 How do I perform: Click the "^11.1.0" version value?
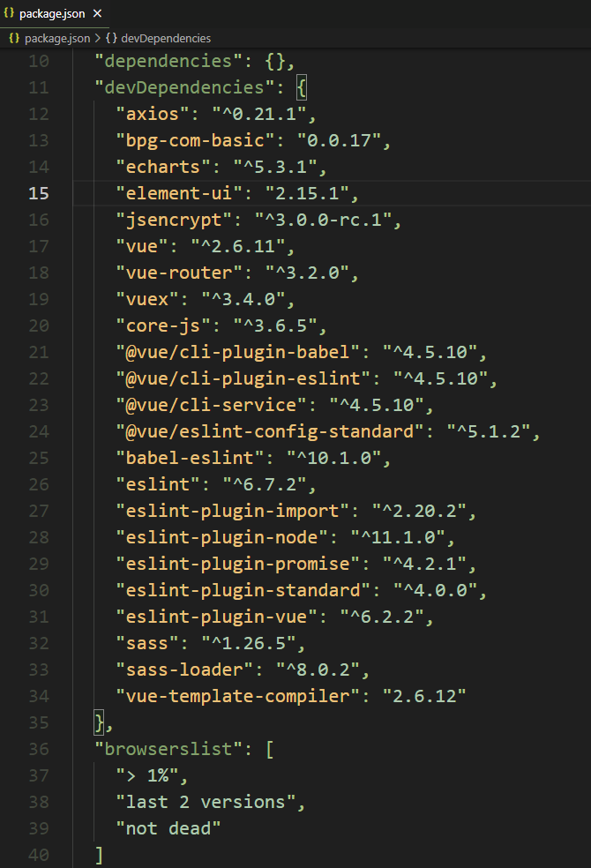pos(397,537)
